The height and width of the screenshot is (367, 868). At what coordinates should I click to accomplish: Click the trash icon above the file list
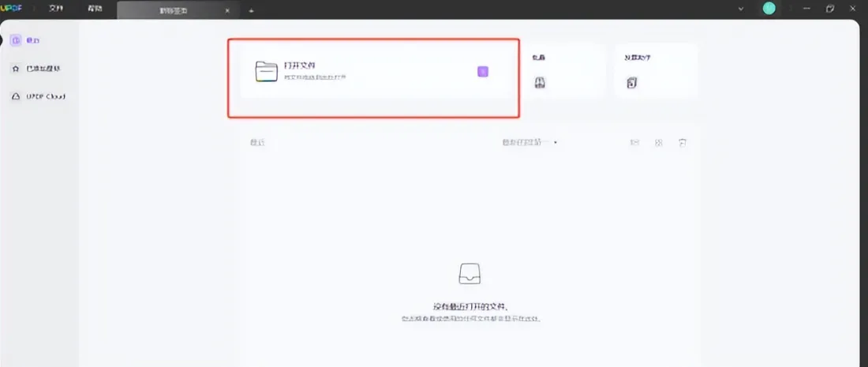click(x=683, y=142)
